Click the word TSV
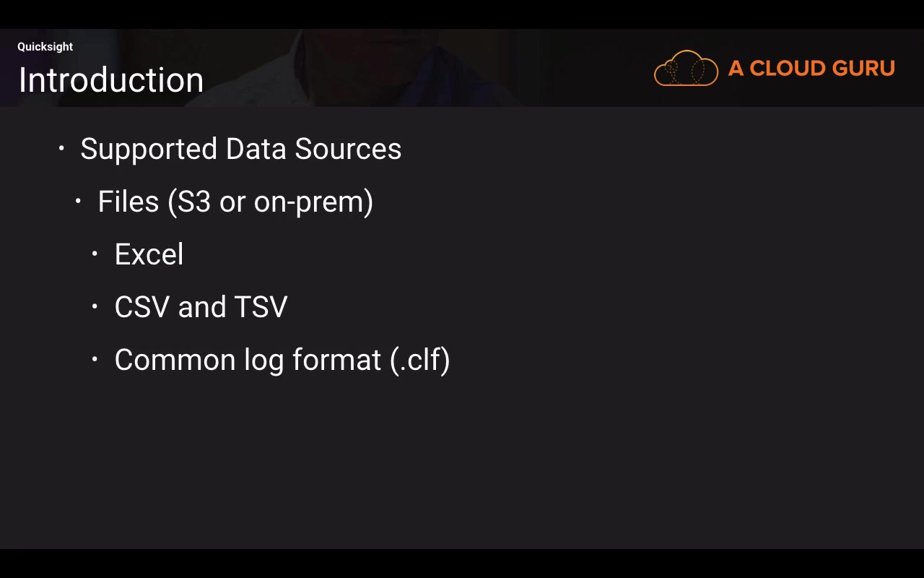 (261, 307)
